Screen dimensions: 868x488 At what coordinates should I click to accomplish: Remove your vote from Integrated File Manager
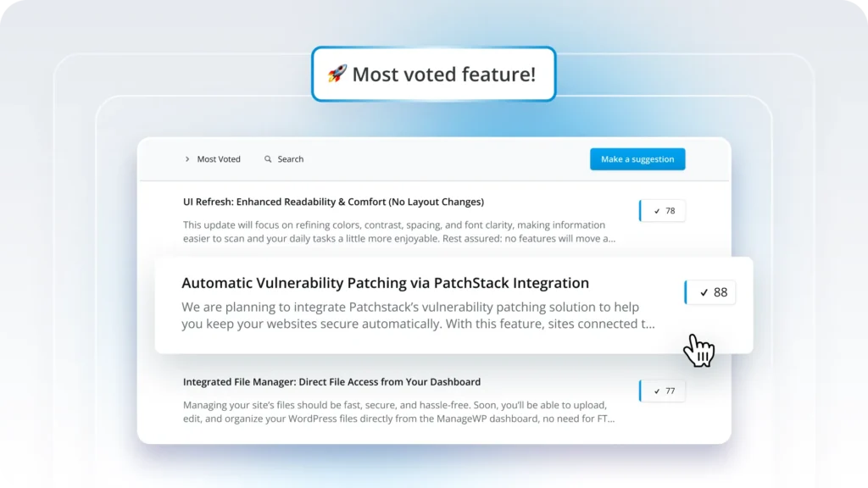point(662,391)
